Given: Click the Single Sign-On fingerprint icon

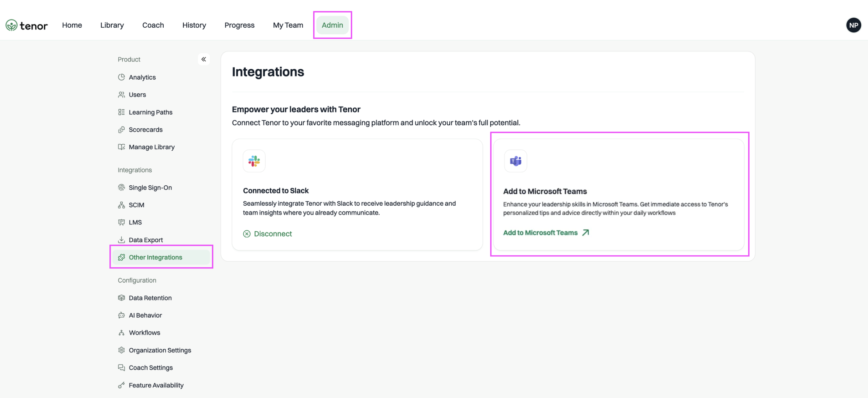Looking at the screenshot, I should (121, 188).
